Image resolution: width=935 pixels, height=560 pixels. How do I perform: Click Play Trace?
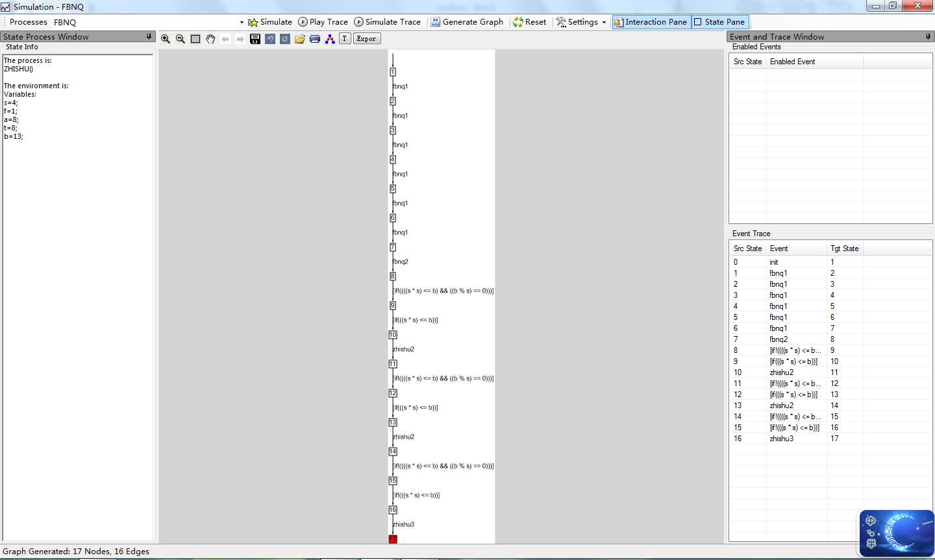click(x=323, y=22)
